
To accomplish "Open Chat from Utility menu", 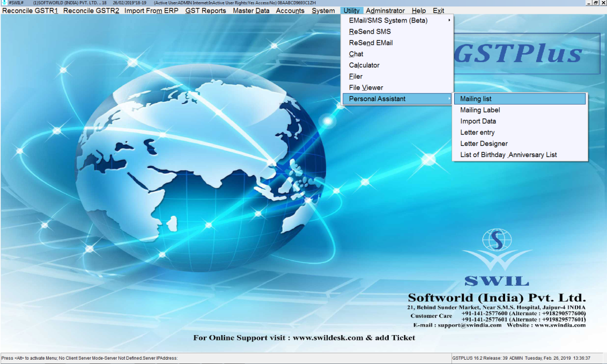I will [397, 54].
